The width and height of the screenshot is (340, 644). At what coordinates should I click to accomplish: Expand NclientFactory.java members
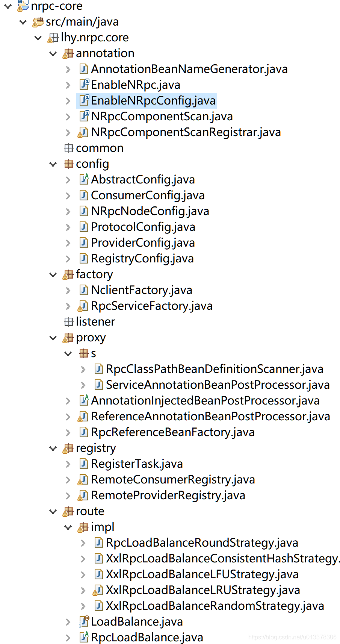pyautogui.click(x=68, y=290)
